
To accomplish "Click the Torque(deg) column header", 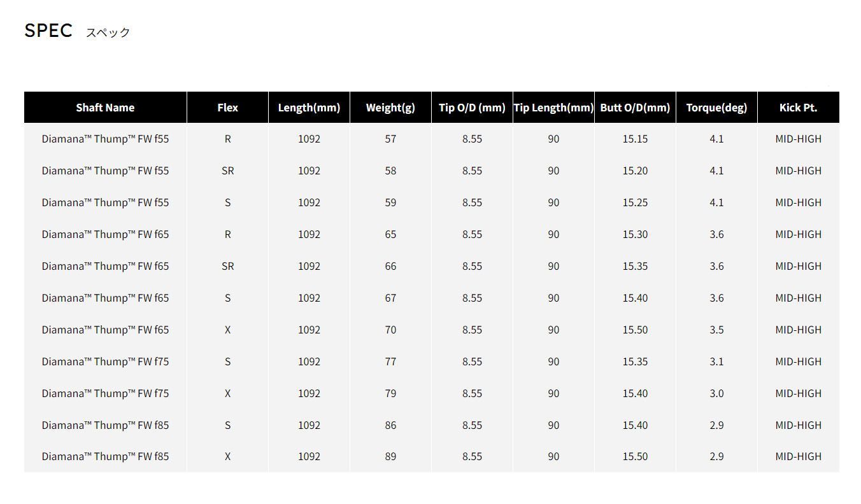I will pos(716,108).
